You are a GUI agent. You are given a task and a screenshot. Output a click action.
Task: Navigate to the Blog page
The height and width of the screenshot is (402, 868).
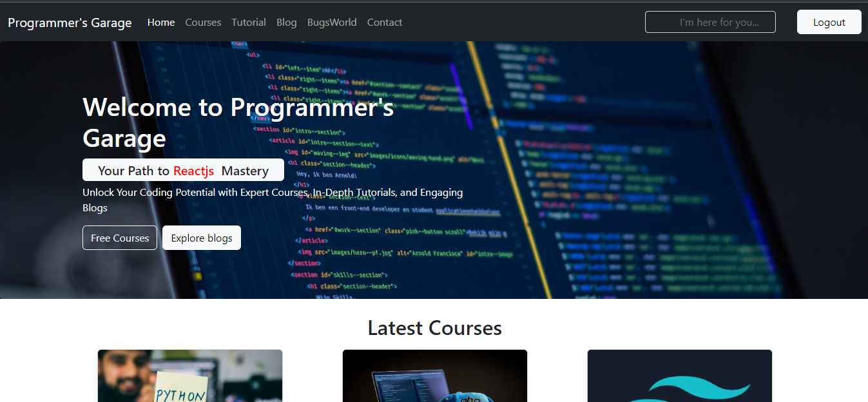[x=287, y=22]
